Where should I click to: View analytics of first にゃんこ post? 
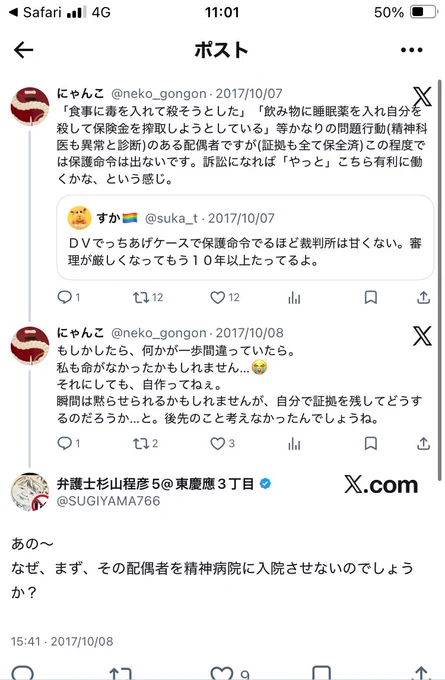click(x=294, y=298)
